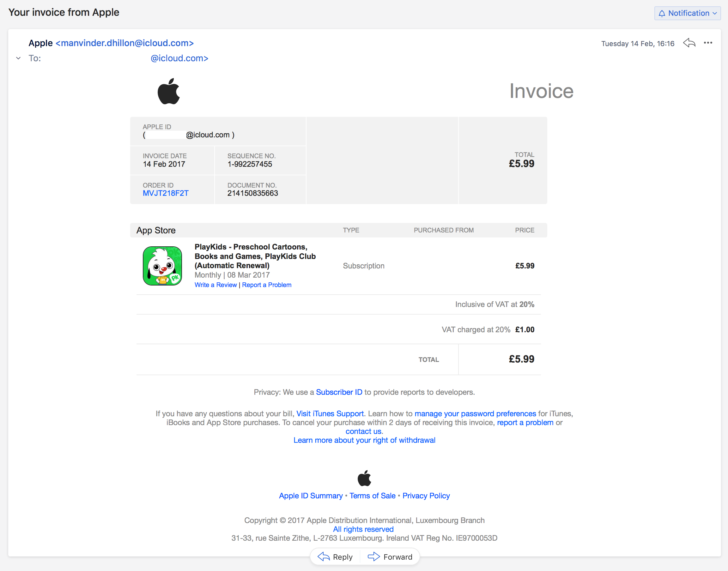The height and width of the screenshot is (571, 728).
Task: Click the bell icon in Notification button
Action: pyautogui.click(x=662, y=13)
